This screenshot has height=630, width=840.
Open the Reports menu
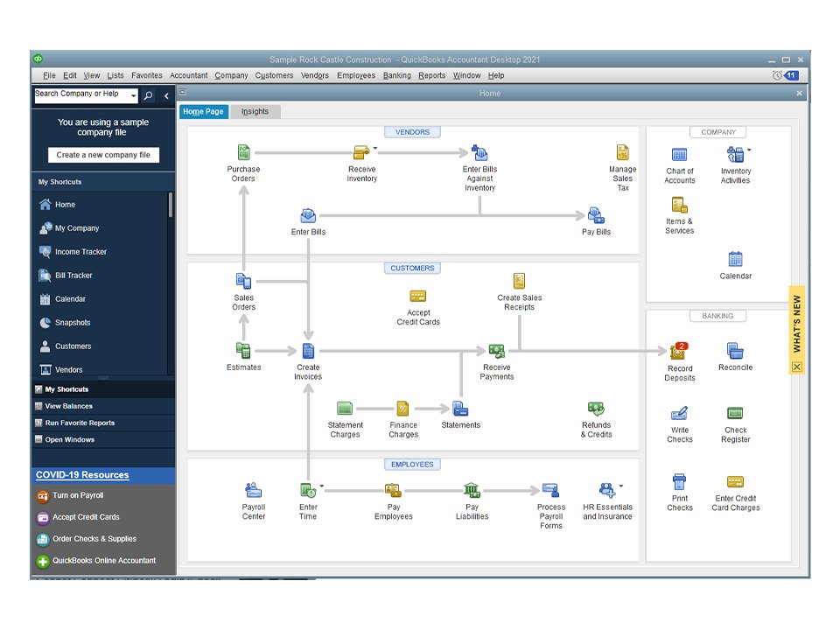pyautogui.click(x=431, y=75)
